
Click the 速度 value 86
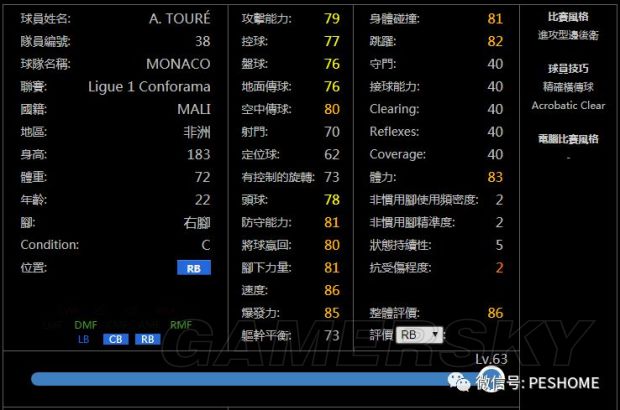[332, 291]
